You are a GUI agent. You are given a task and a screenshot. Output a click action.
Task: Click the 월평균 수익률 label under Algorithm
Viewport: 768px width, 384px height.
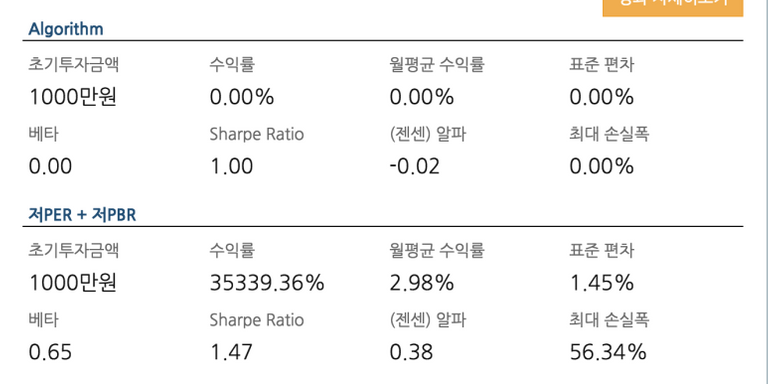437,65
